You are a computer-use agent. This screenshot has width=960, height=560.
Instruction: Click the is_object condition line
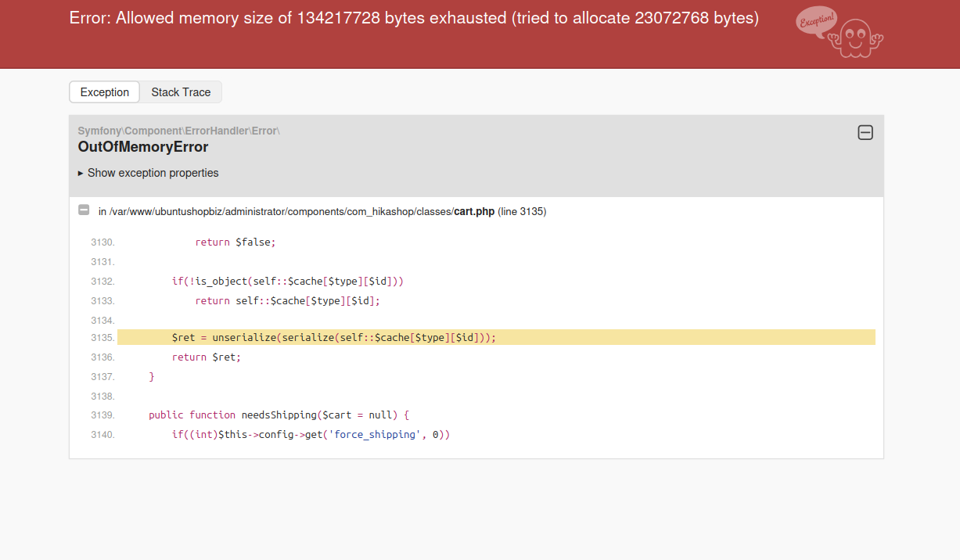287,281
